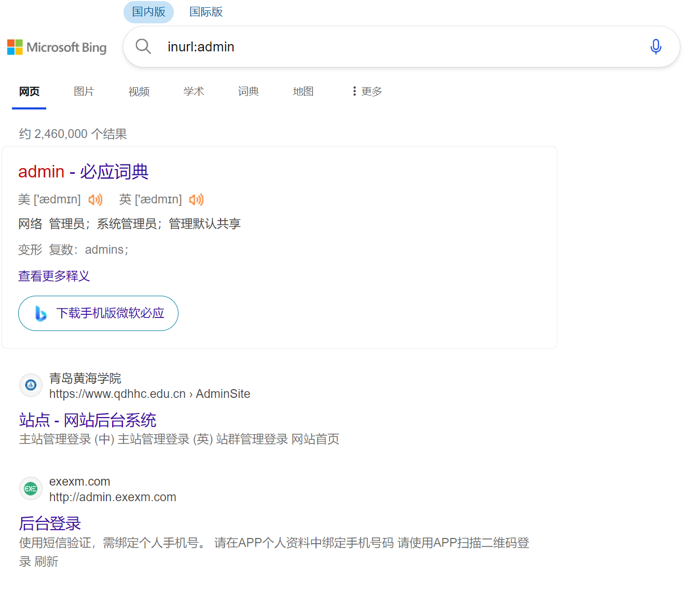Open the 词典 tab

pyautogui.click(x=249, y=92)
